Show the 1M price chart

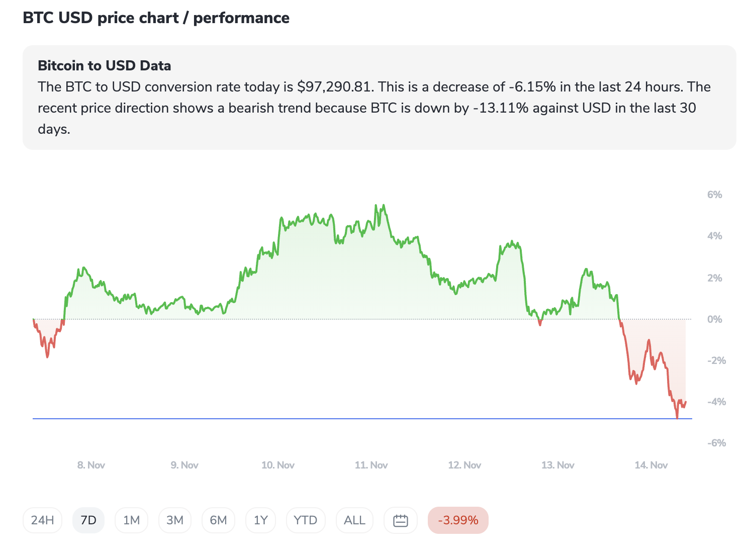131,520
